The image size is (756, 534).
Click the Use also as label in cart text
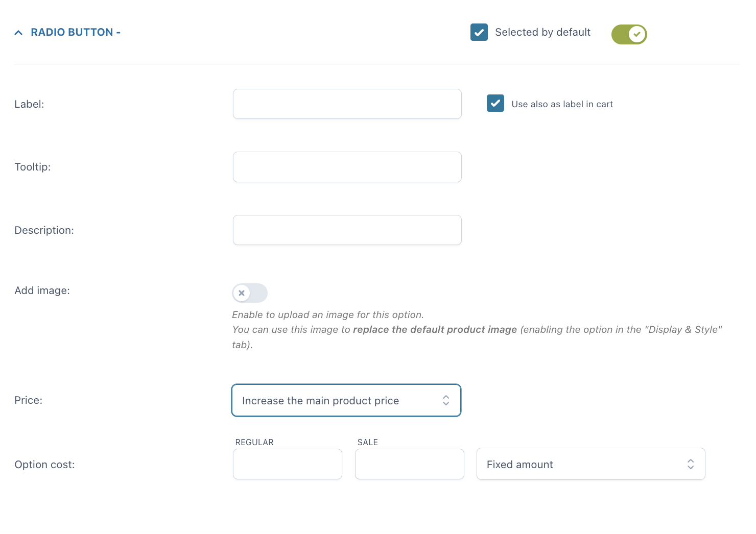coord(562,104)
